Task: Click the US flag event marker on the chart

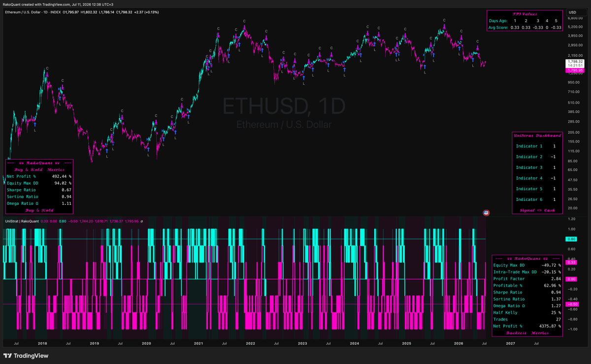Action: tap(486, 213)
